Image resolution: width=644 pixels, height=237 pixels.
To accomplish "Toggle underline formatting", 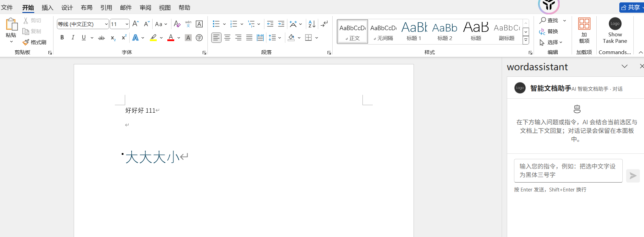I will (x=84, y=38).
